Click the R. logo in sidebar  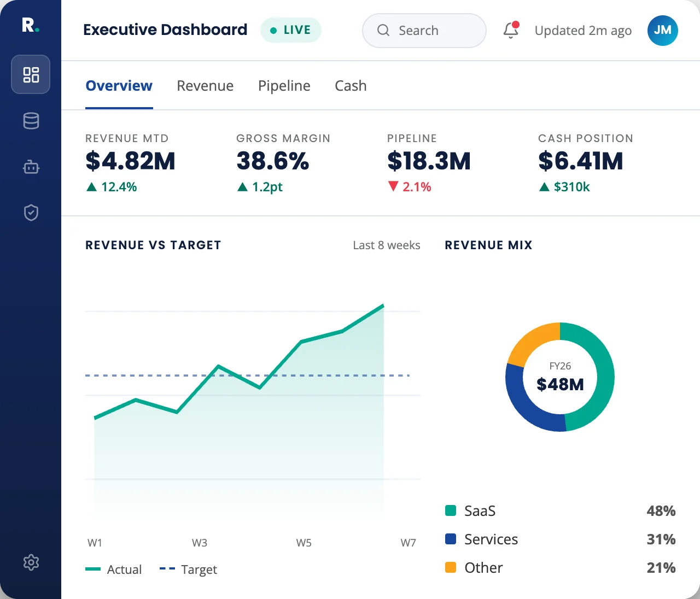pos(30,25)
